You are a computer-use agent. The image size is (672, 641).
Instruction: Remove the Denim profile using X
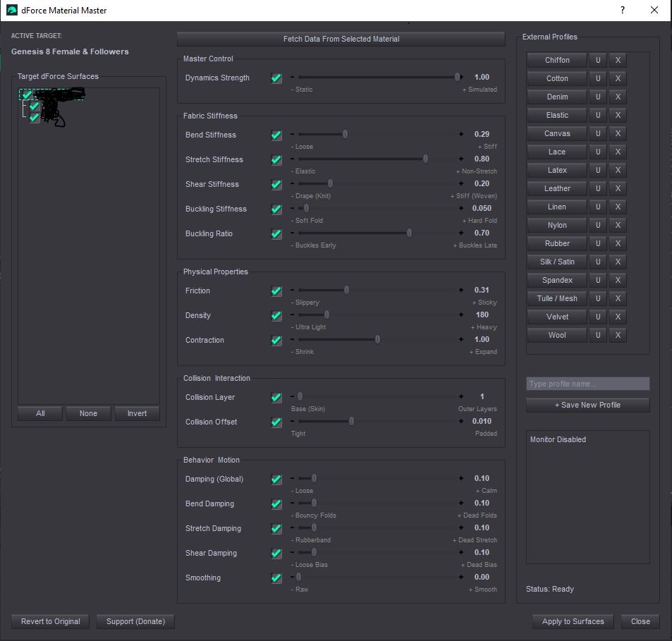coord(618,97)
